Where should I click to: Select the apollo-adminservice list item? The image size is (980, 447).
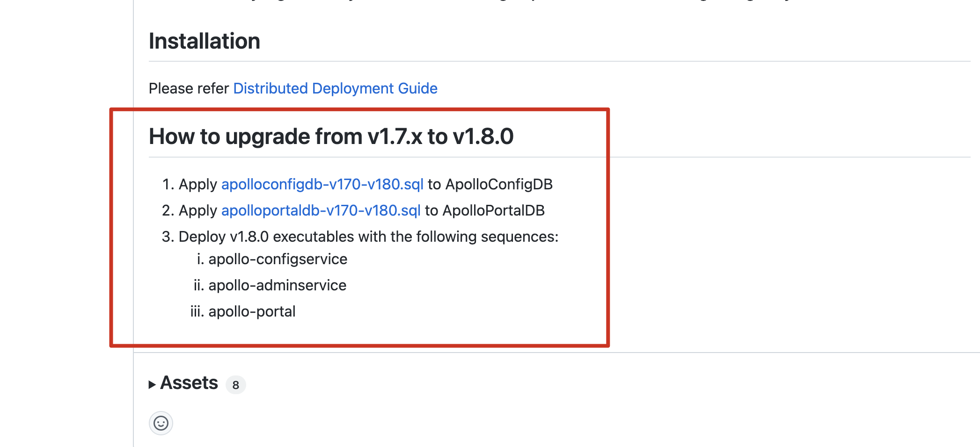[x=277, y=285]
